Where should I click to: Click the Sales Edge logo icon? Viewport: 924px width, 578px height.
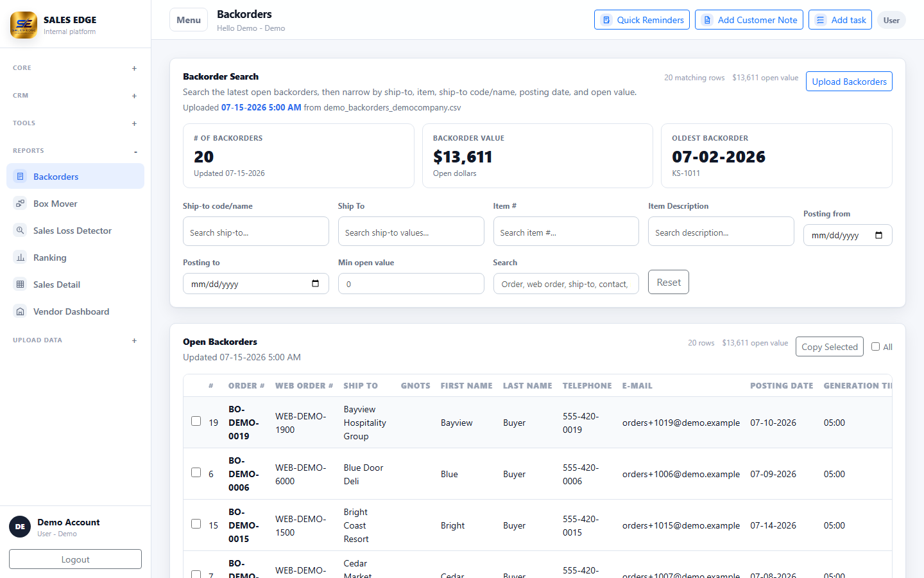click(24, 25)
